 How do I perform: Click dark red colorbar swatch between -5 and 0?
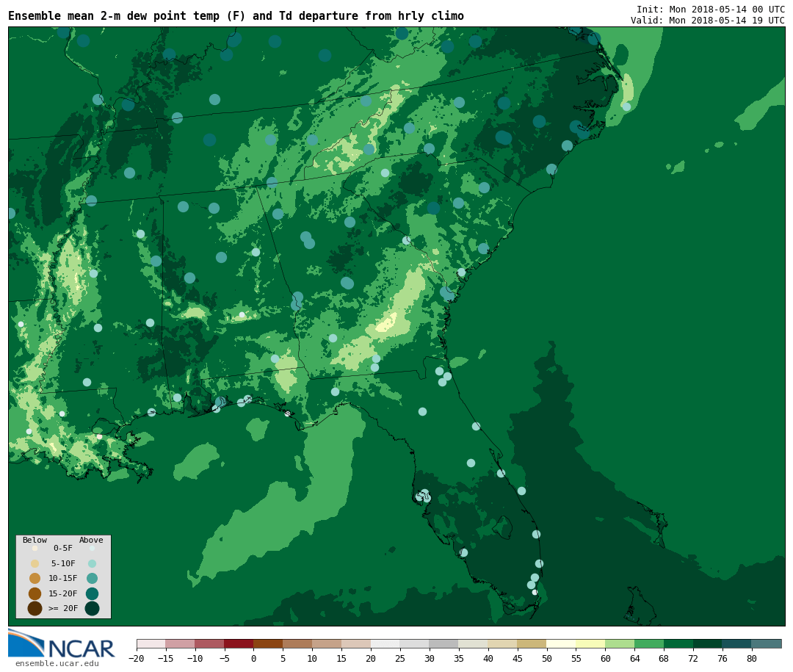coord(239,643)
